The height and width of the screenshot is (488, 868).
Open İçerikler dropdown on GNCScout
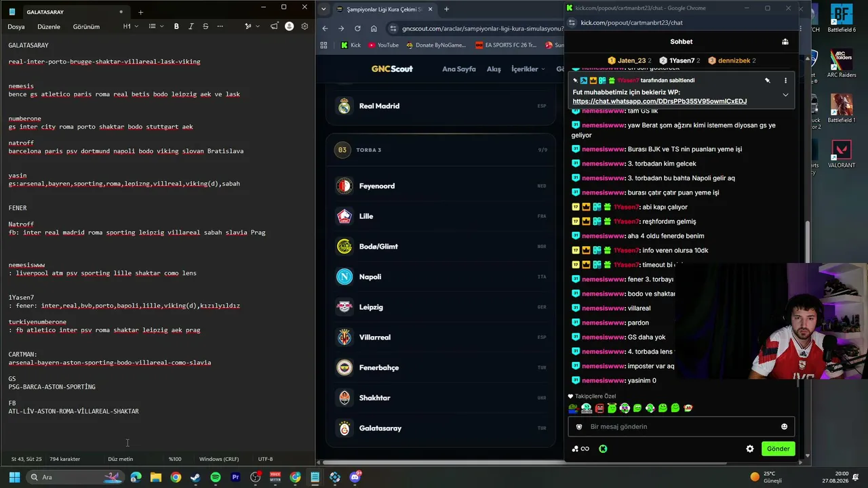point(528,69)
